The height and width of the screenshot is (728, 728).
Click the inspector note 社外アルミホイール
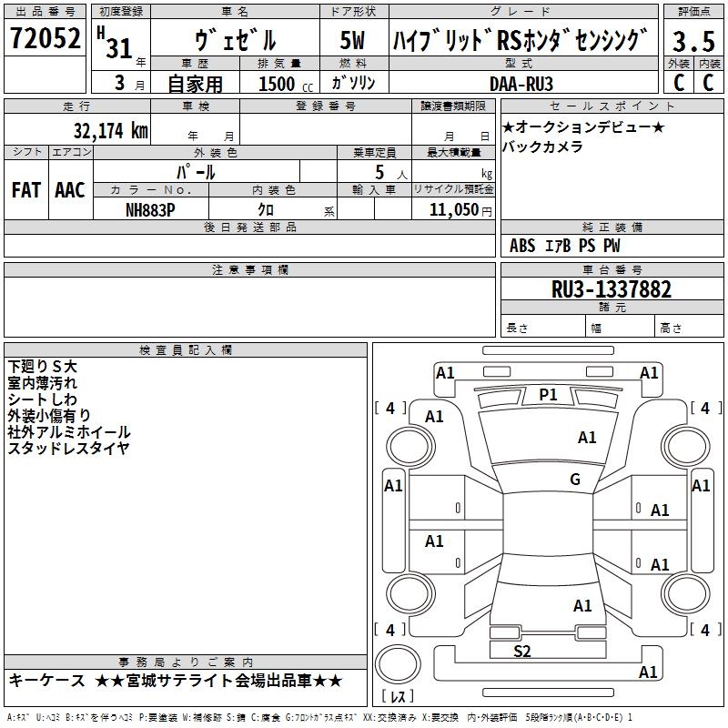click(69, 432)
